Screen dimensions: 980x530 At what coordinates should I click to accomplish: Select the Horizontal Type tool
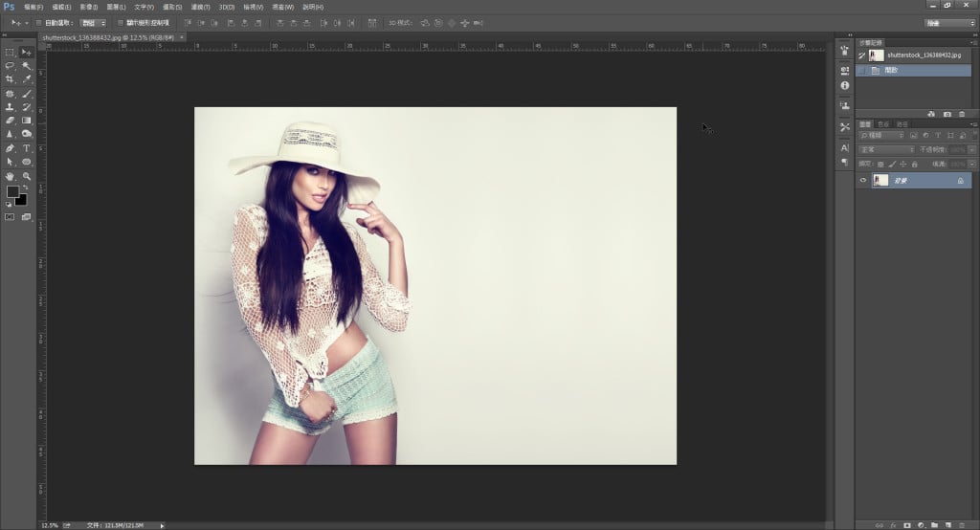(x=27, y=148)
